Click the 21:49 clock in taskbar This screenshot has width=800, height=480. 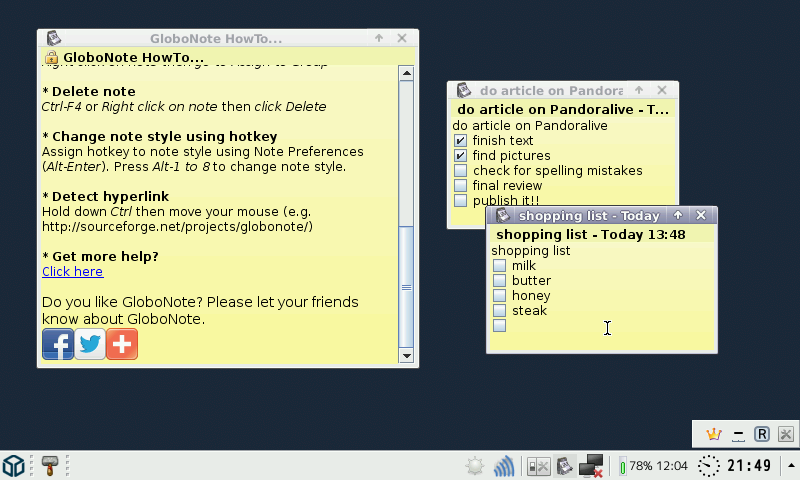click(x=749, y=466)
